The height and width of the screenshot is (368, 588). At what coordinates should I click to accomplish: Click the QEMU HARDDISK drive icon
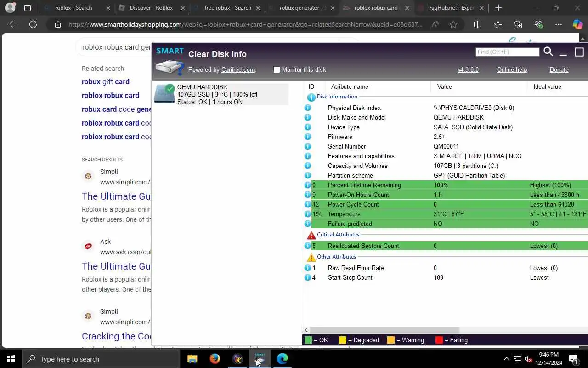point(164,93)
